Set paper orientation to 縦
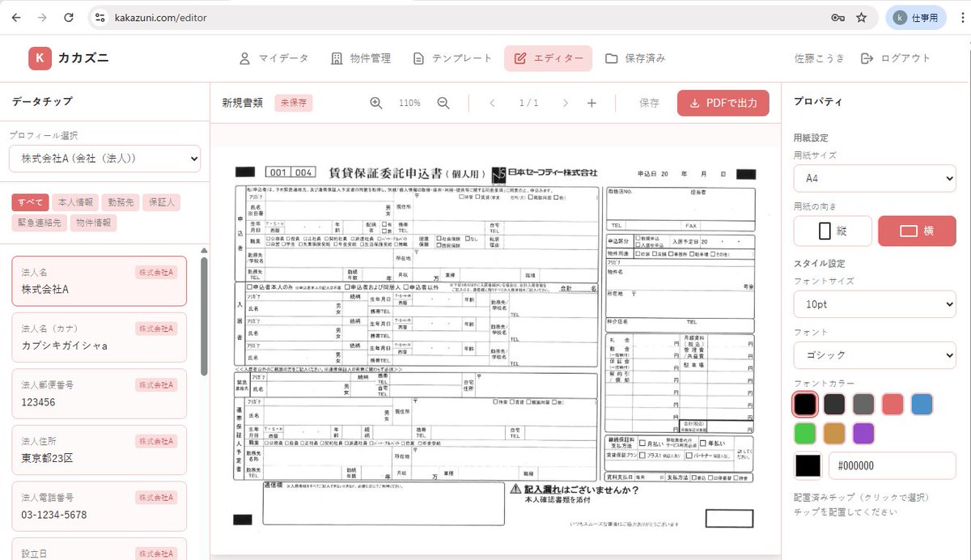The height and width of the screenshot is (560, 971). pos(833,231)
